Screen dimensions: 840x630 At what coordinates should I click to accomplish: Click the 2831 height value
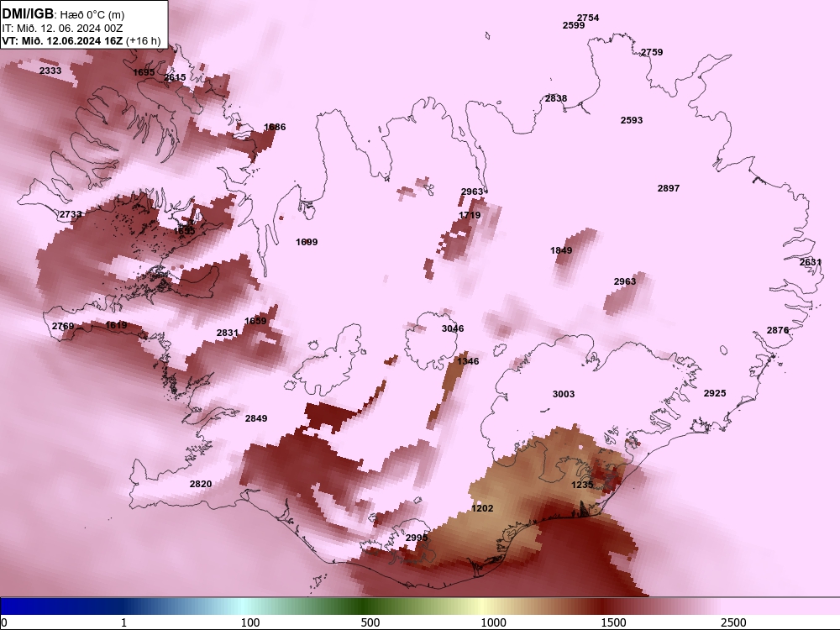[x=227, y=333]
